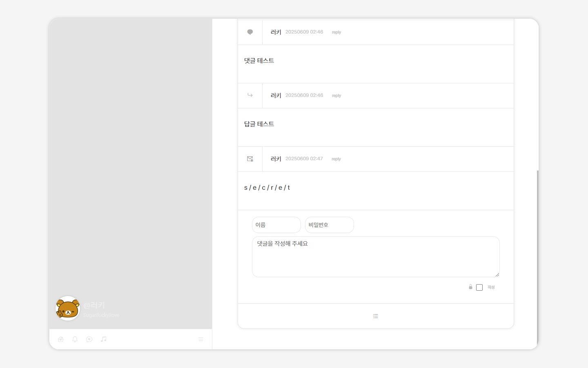Click author name 러키 on the s/e/c/r/e/t comment
Image resolution: width=588 pixels, height=368 pixels.
click(x=276, y=159)
